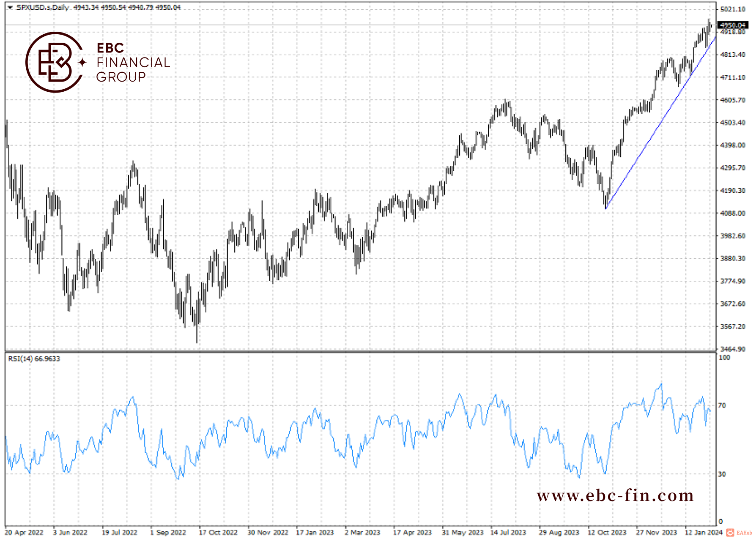Image resolution: width=756 pixels, height=539 pixels.
Task: Click the SPXUSD.s Daily symbol label
Action: (42, 7)
